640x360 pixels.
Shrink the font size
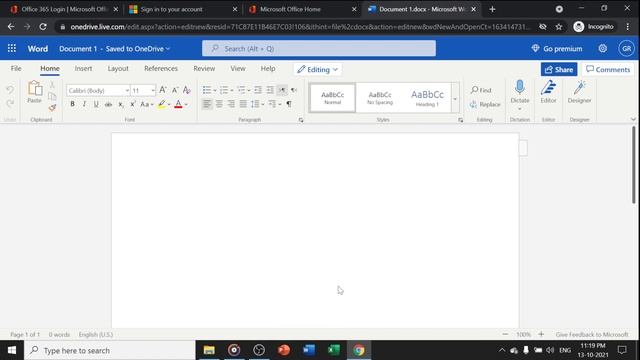pos(175,90)
